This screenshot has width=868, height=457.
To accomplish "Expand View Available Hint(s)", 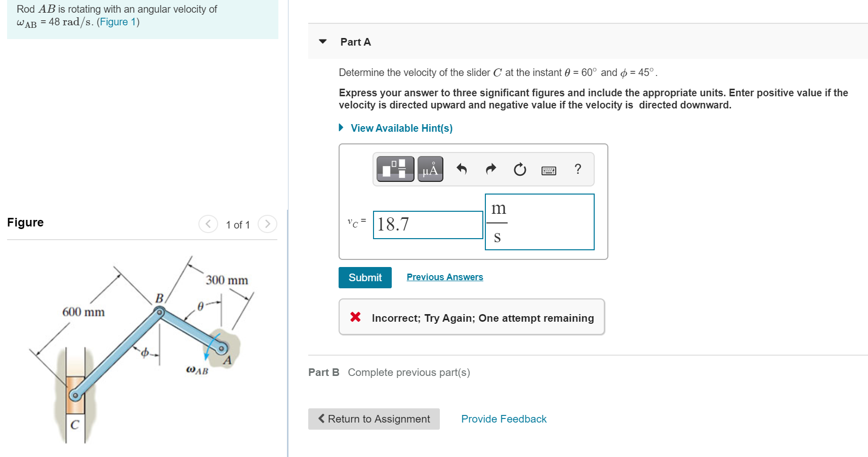I will click(400, 128).
